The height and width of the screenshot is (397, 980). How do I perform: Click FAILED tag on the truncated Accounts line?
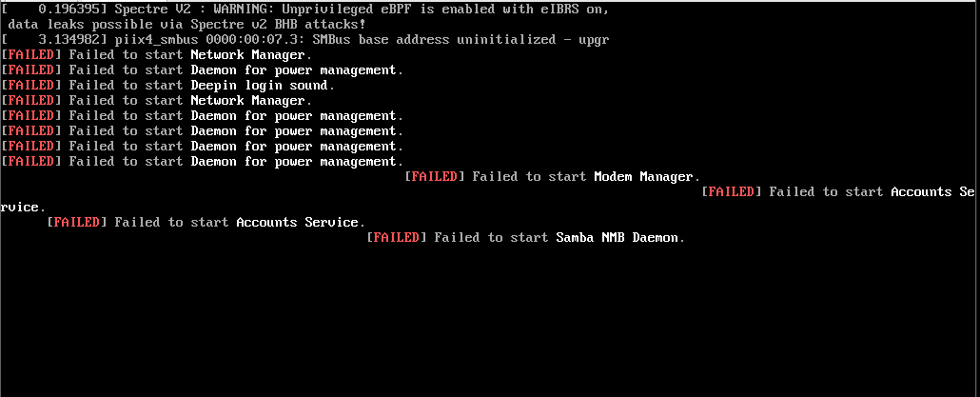click(x=731, y=191)
